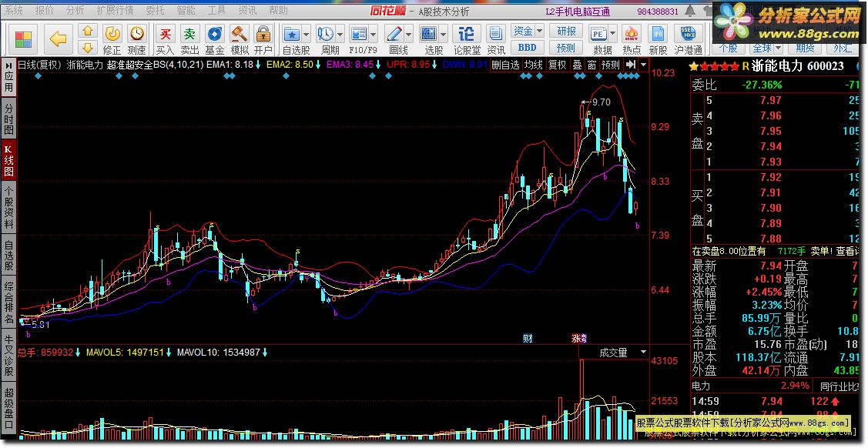Screen dimensions: 868x448
Task: Click the 财 marker on chart timeline
Action: (x=528, y=339)
